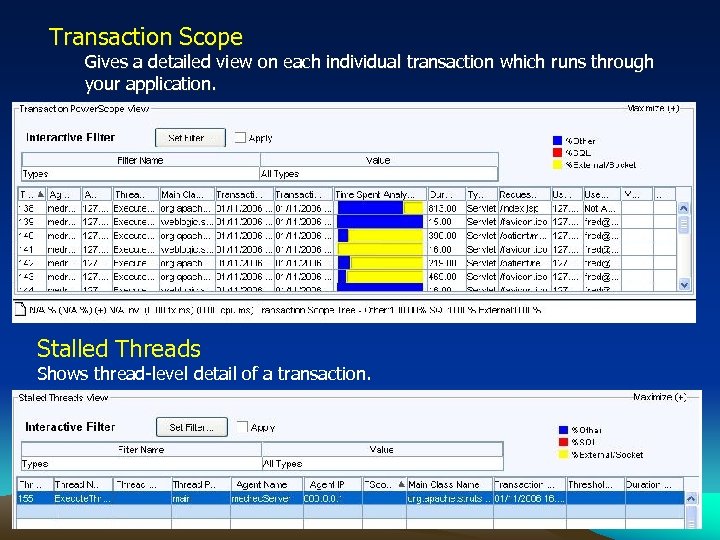Click document icon in transaction status bar
720x540 pixels.
coord(21,309)
